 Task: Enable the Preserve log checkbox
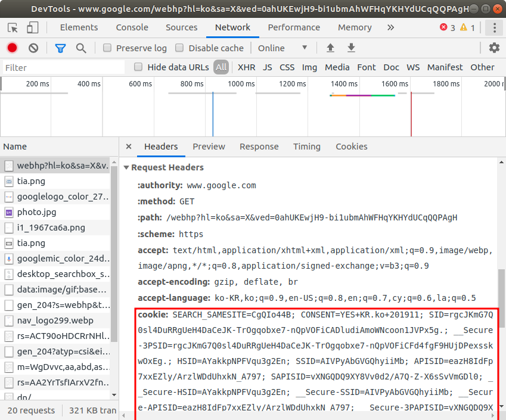tap(107, 48)
